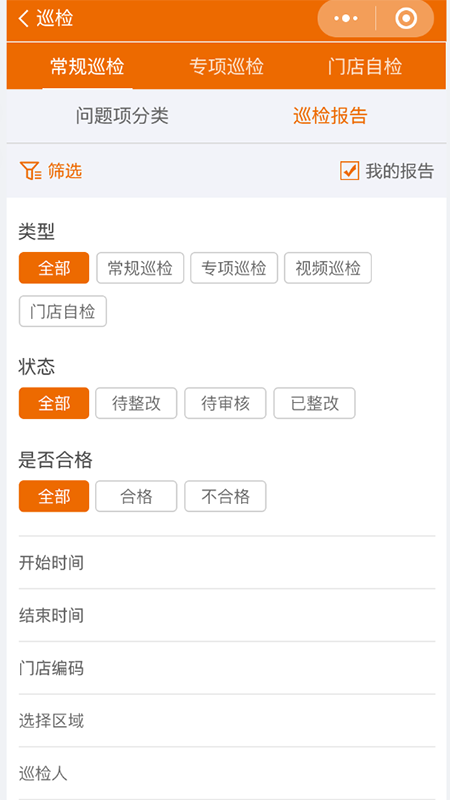
Task: Click the 门店编码 input field
Action: pos(227,668)
